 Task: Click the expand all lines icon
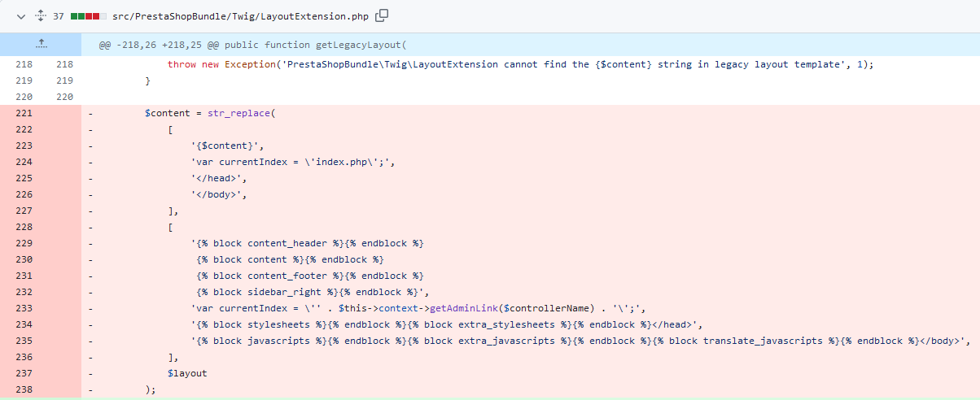click(x=39, y=15)
